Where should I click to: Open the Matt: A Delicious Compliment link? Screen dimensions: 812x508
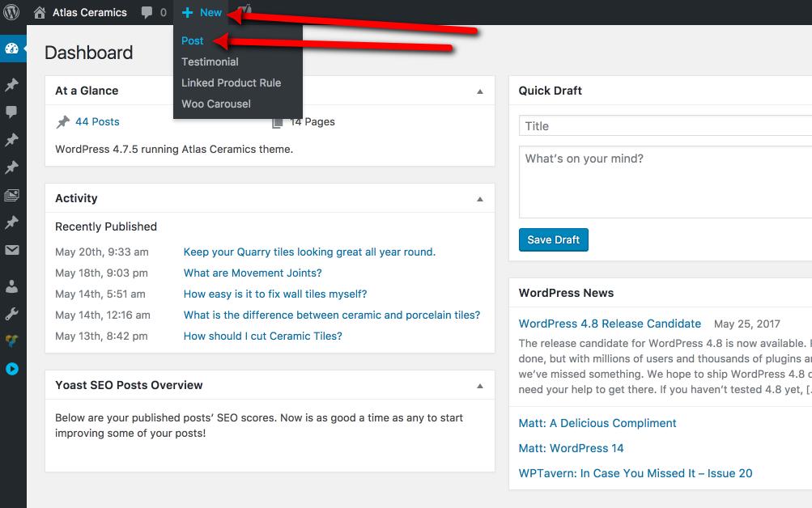(597, 423)
